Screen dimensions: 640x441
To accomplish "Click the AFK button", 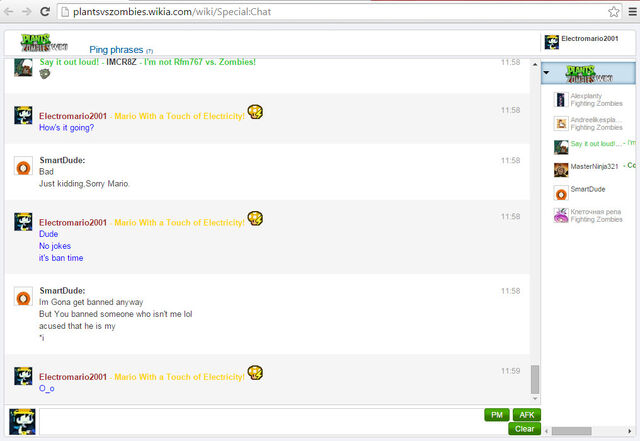I will 527,415.
